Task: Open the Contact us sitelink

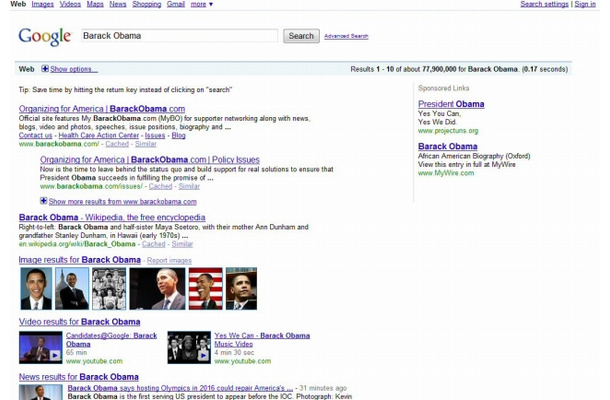Action: click(x=35, y=135)
